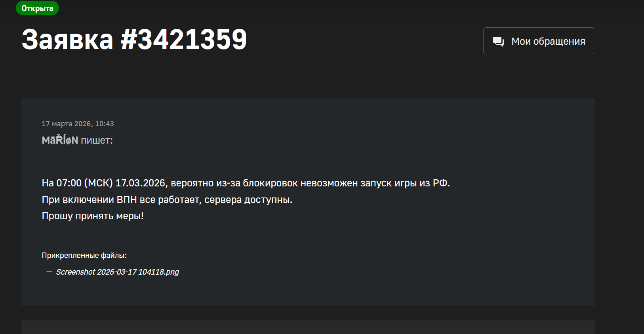644x334 pixels.
Task: Click the Прикрепленные файлы: label
Action: tap(84, 256)
